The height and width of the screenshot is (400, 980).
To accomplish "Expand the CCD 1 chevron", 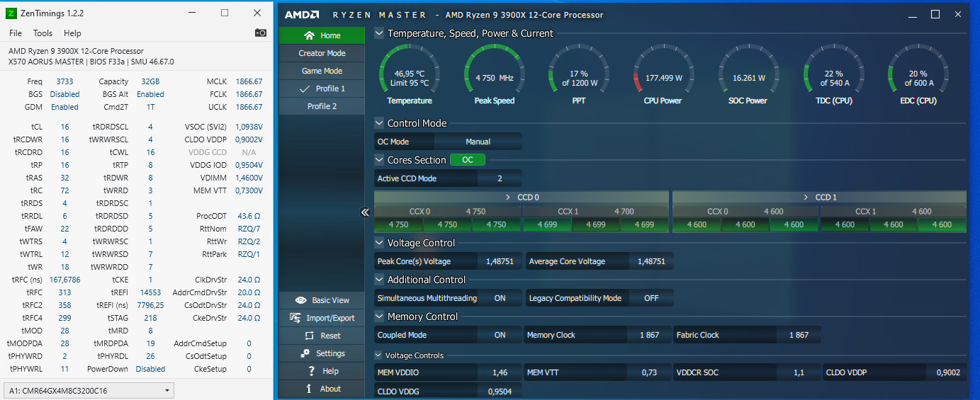I will [x=806, y=198].
